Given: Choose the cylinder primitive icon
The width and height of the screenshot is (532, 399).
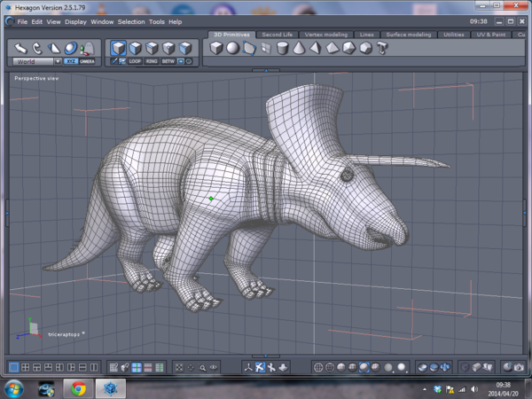Looking at the screenshot, I should tap(283, 48).
